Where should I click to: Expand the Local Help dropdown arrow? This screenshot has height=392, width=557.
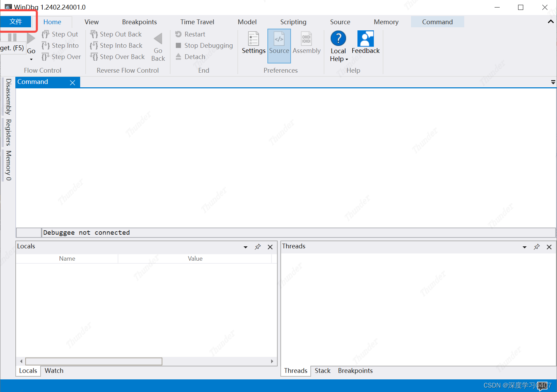click(x=347, y=59)
